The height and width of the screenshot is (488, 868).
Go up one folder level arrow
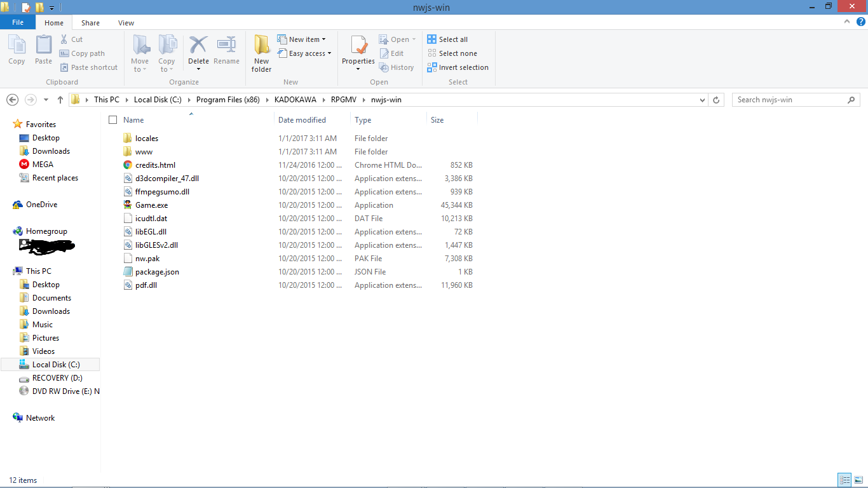[60, 100]
